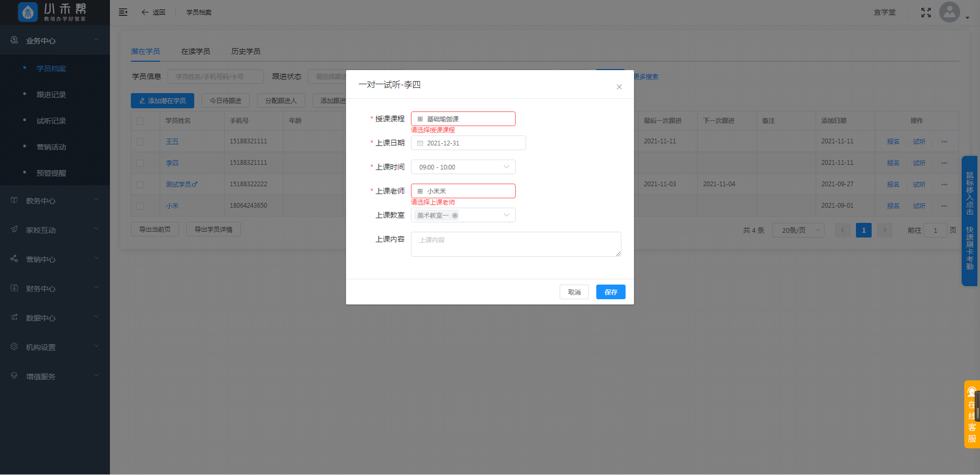The image size is (980, 475).
Task: Expand the 财务中心 menu chevron
Action: pyautogui.click(x=96, y=288)
